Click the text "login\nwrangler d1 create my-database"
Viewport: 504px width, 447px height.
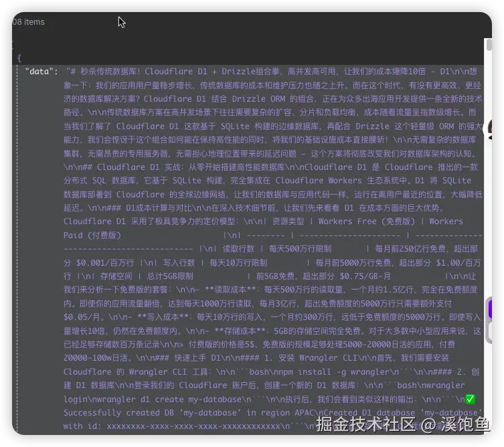(153, 399)
